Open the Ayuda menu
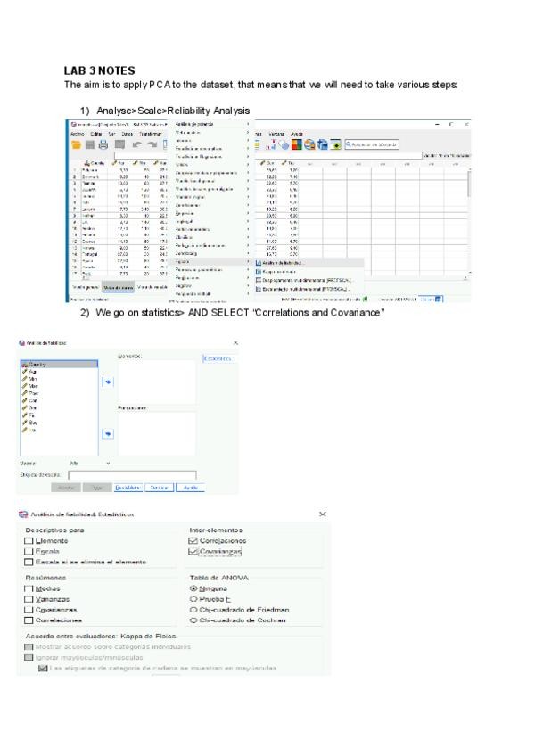 tap(297, 134)
